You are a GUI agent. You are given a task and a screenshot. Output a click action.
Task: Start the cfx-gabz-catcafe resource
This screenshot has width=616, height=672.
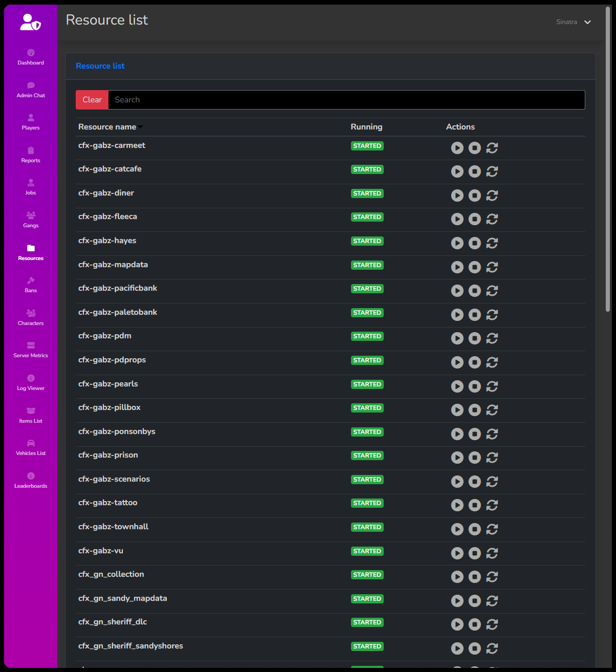coord(457,171)
